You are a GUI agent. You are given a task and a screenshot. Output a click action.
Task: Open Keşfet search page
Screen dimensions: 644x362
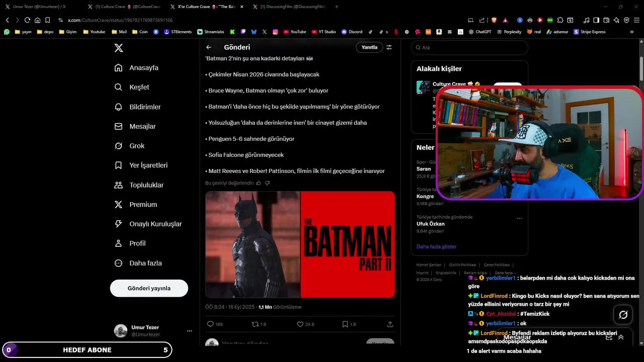132,87
